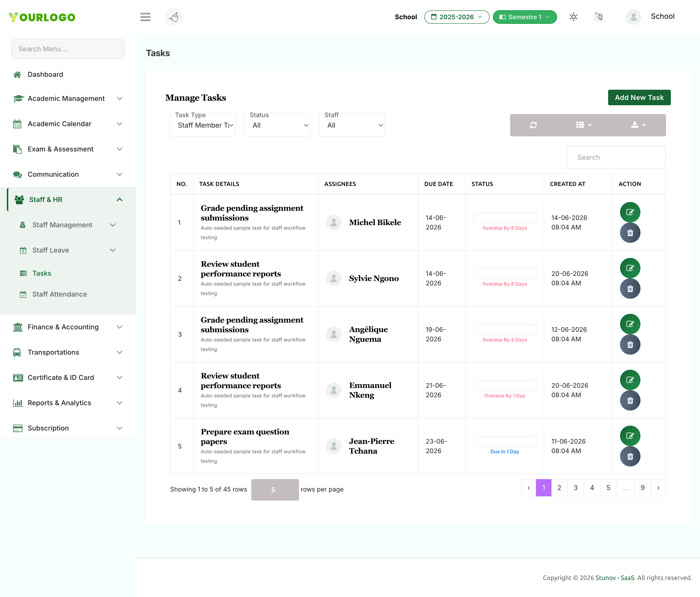Expand the Transportations menu
The width and height of the screenshot is (700, 597).
pyautogui.click(x=68, y=352)
